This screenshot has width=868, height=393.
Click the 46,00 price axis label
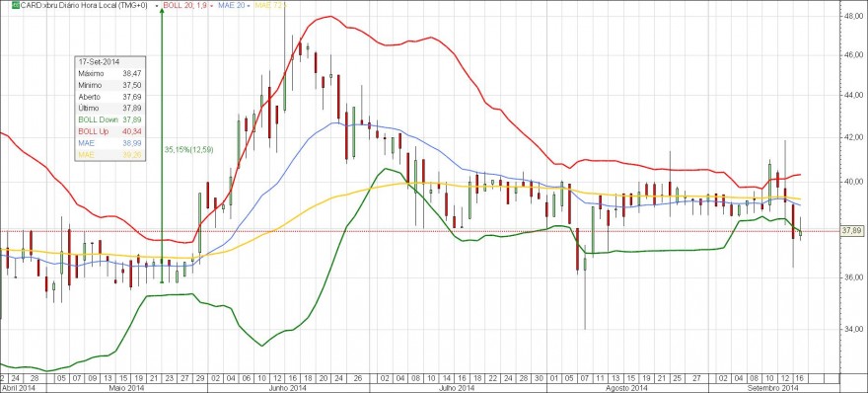852,56
